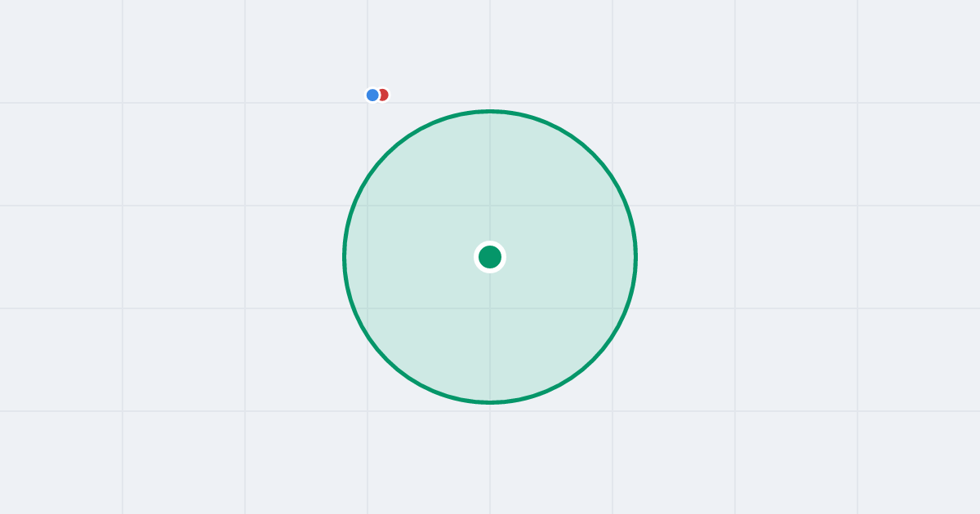Select the blue marker dot
The height and width of the screenshot is (514, 980).
[372, 95]
